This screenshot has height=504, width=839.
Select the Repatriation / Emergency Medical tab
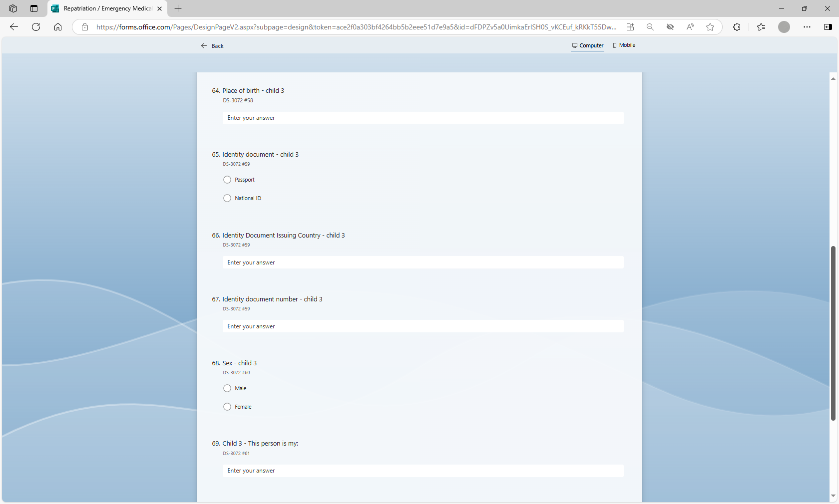click(x=107, y=8)
